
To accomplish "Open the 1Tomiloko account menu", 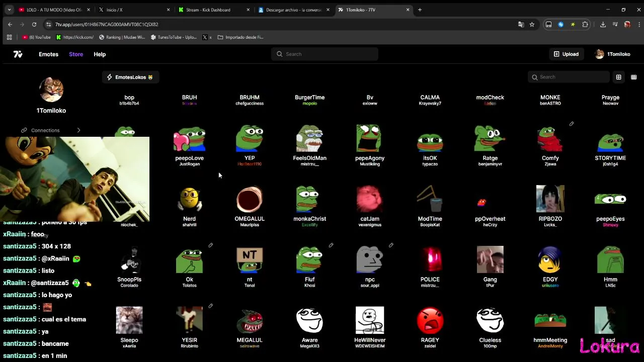I will click(x=613, y=54).
